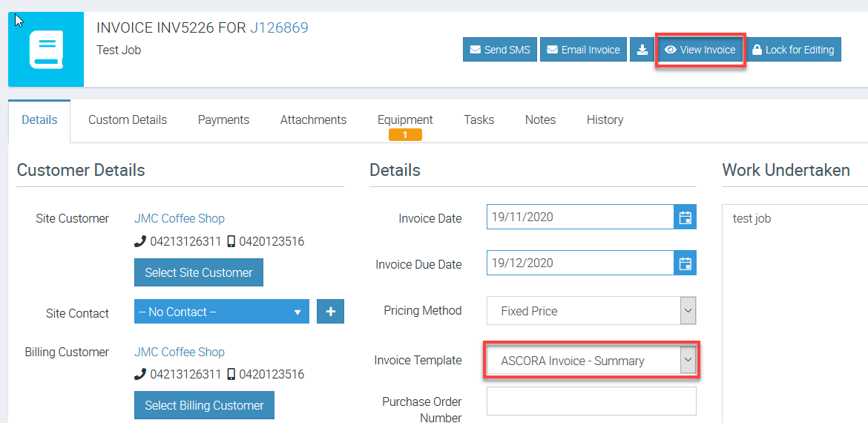Viewport: 868px width, 423px height.
Task: Open the Equipment tab
Action: (x=405, y=121)
